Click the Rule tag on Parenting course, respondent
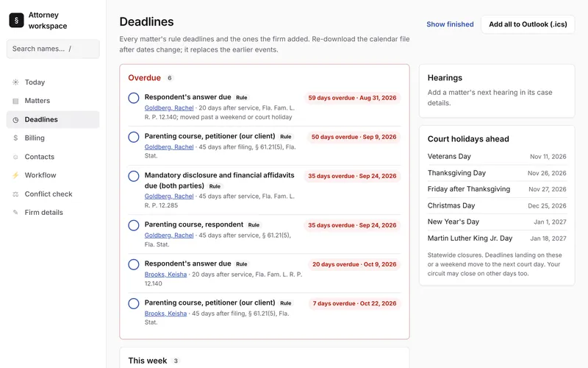This screenshot has height=368, width=588. 254,225
